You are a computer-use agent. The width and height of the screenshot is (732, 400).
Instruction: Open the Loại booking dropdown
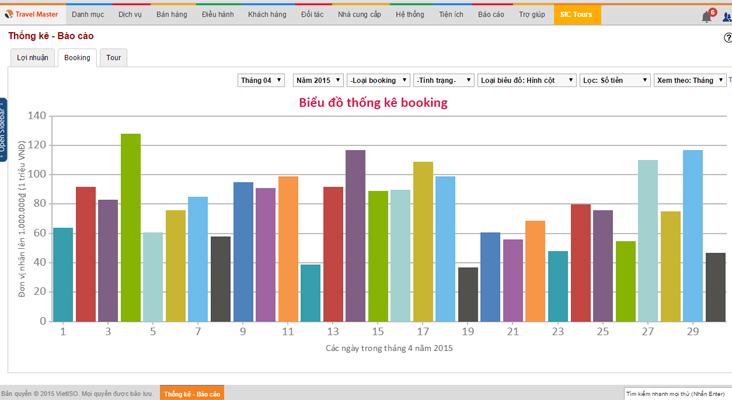tap(378, 79)
